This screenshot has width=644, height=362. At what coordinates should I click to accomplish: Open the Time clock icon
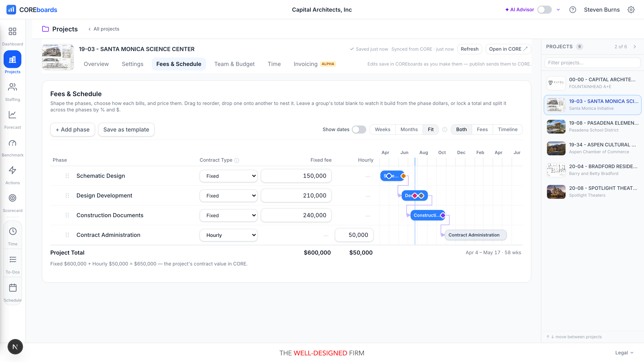coord(13,231)
